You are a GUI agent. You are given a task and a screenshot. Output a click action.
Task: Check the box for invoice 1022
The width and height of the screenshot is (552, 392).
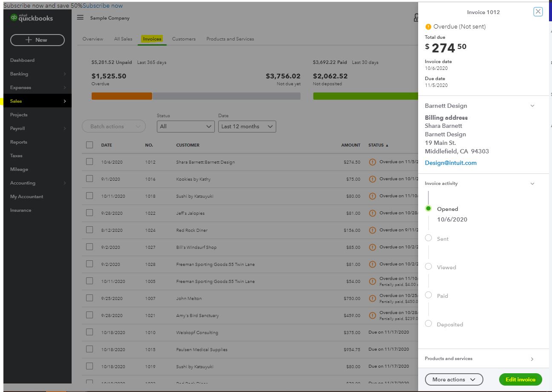coord(89,213)
